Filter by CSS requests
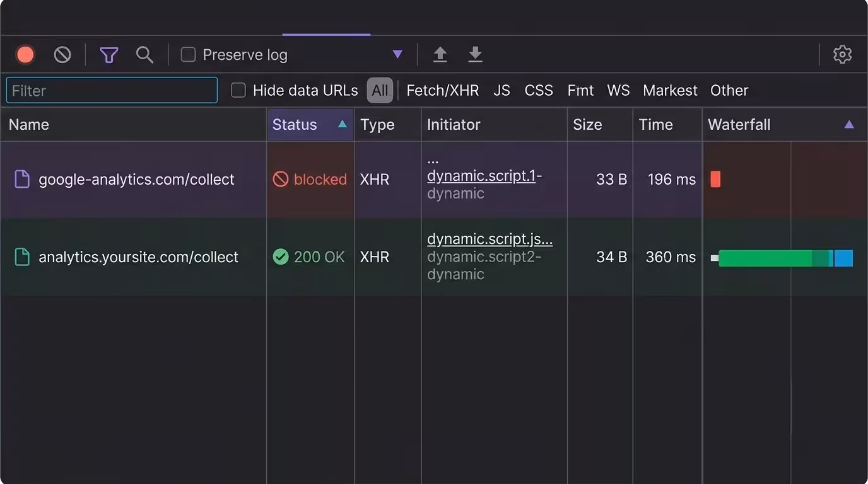 [539, 90]
